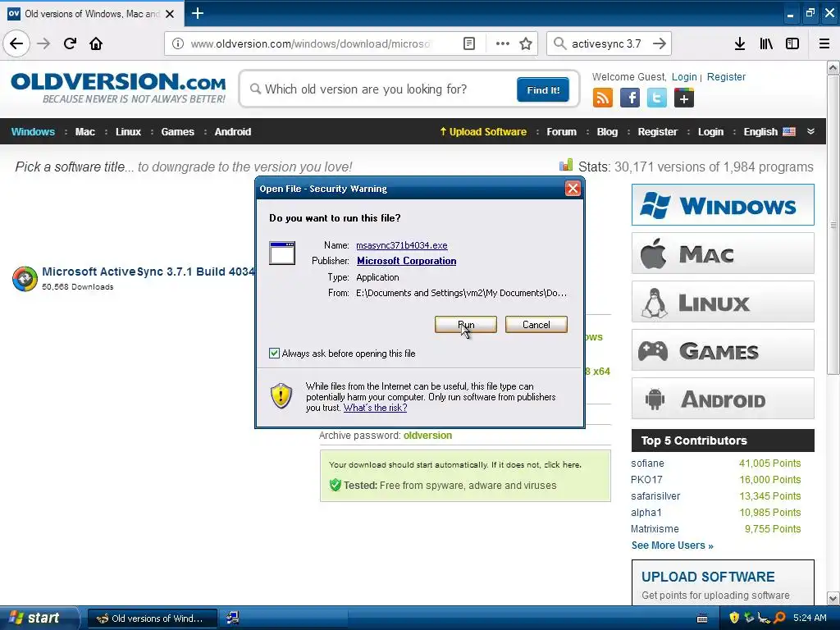Click the Login link beside Welcome Guest
Image resolution: width=840 pixels, height=630 pixels.
click(x=684, y=76)
